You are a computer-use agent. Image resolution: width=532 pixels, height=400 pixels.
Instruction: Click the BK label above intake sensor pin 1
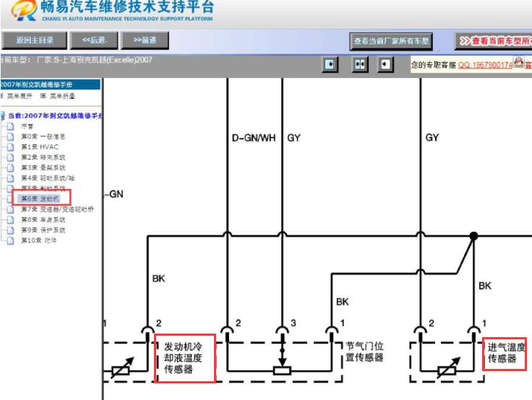[485, 286]
